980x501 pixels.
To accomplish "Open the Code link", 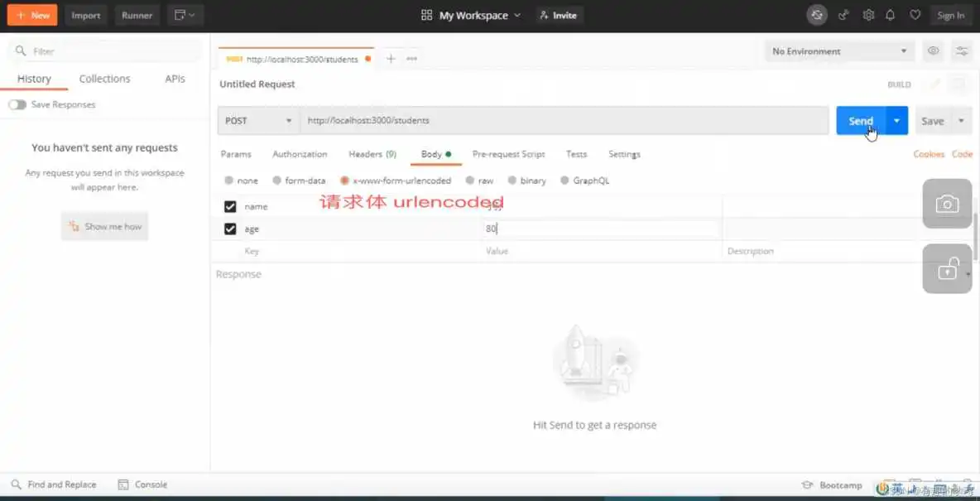I will pyautogui.click(x=961, y=154).
